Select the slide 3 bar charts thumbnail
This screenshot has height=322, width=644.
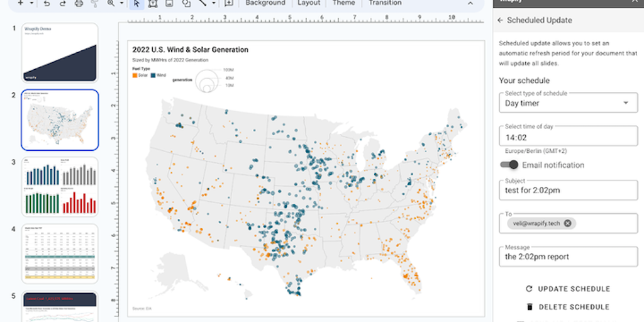(x=60, y=187)
